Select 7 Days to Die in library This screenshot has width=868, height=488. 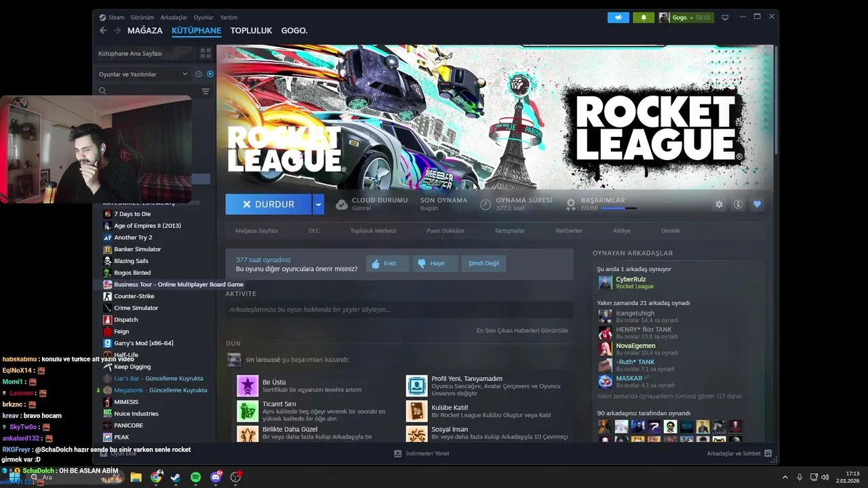click(x=132, y=213)
